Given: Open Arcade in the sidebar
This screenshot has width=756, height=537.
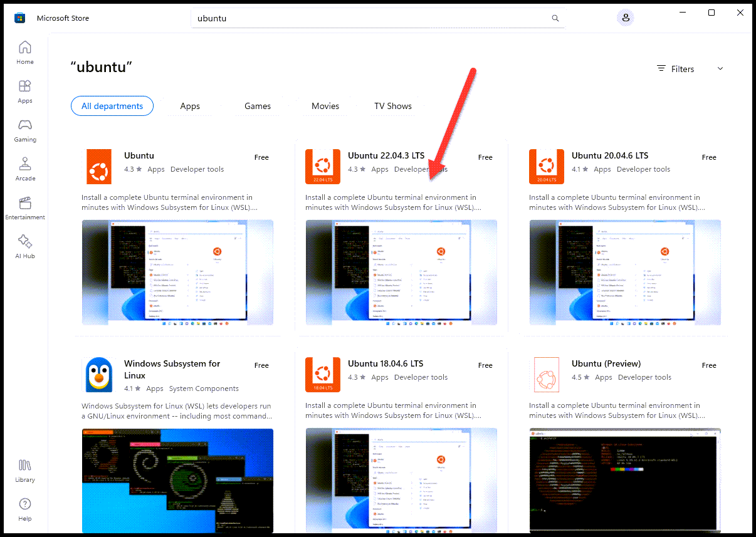Looking at the screenshot, I should click(25, 169).
